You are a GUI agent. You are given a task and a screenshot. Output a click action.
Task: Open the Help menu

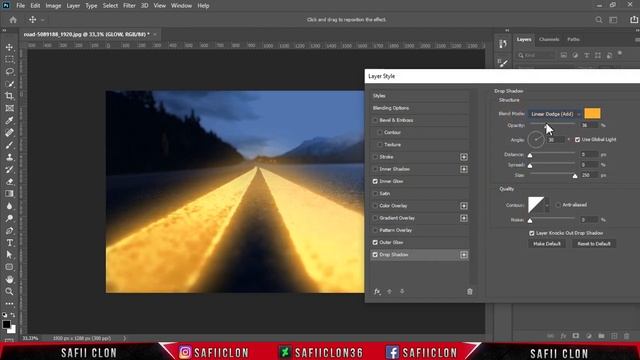point(203,6)
